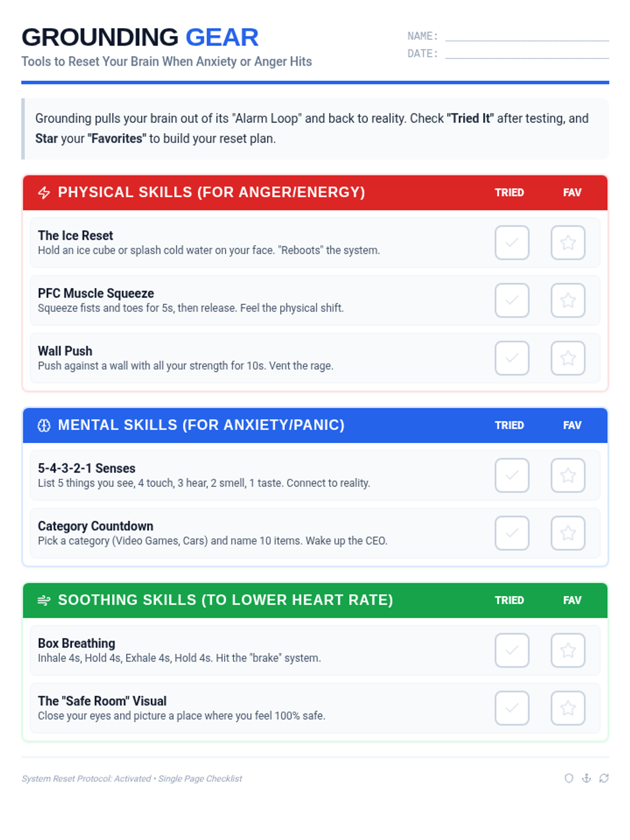Screen dimensions: 630x840
Task: Check Tried It for The Ice Reset
Action: tap(512, 243)
